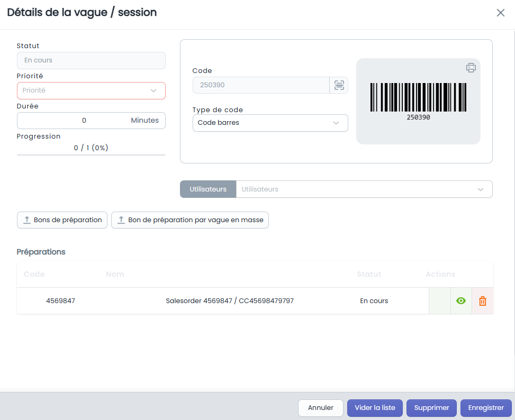Click the Supprimer button
Screen dimensions: 515x420
tap(431, 408)
